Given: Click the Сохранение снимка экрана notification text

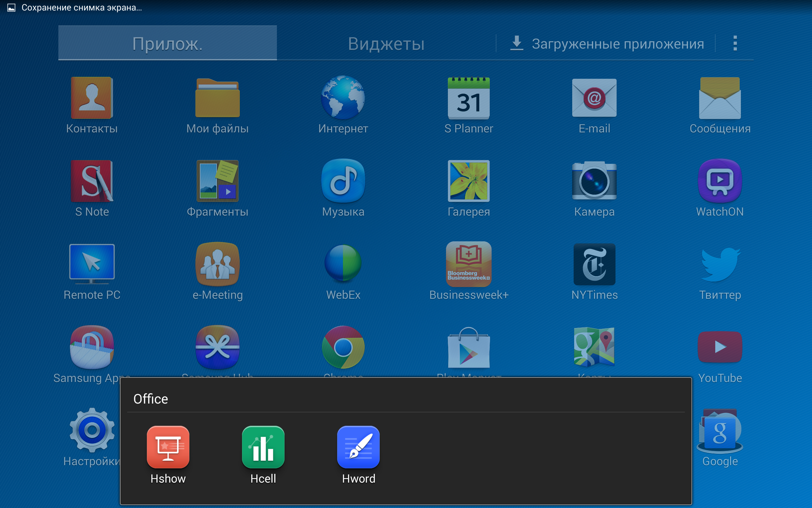Looking at the screenshot, I should click(82, 7).
